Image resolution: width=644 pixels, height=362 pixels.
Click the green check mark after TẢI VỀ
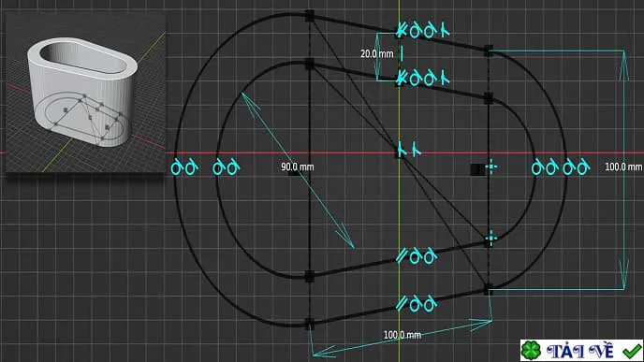632,351
